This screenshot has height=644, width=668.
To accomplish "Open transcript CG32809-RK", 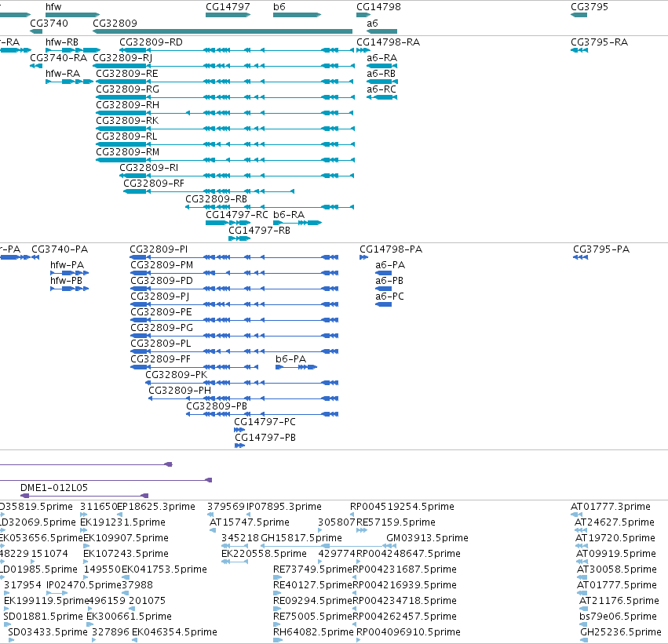I will [x=127, y=121].
